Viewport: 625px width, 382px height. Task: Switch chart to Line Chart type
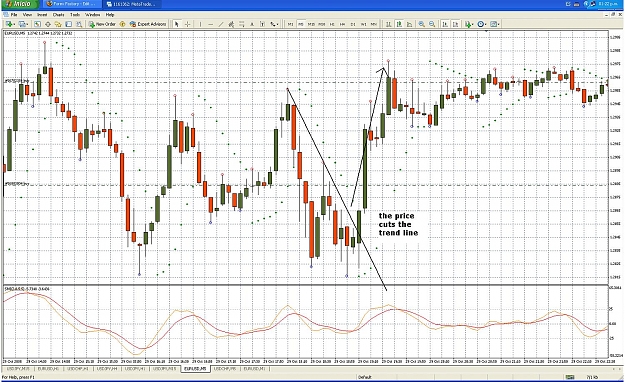[x=409, y=24]
